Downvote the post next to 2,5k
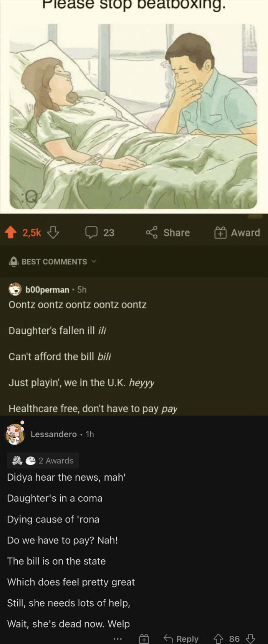The height and width of the screenshot is (644, 268). pos(53,233)
